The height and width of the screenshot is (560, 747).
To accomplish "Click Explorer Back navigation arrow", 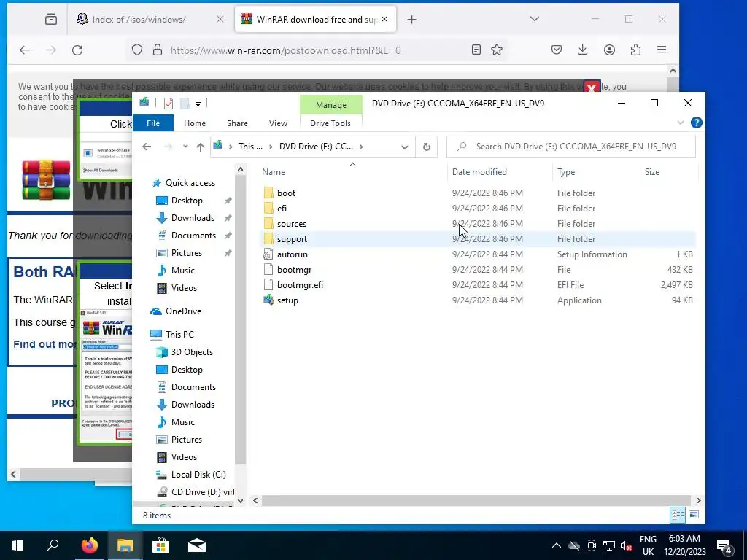I will (147, 147).
